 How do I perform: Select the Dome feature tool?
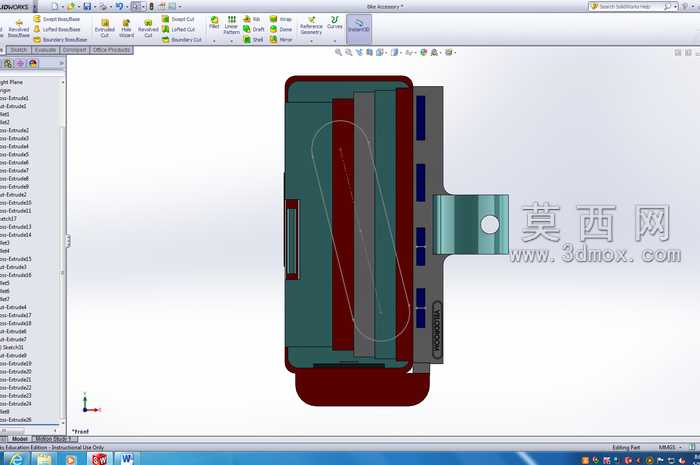point(281,29)
